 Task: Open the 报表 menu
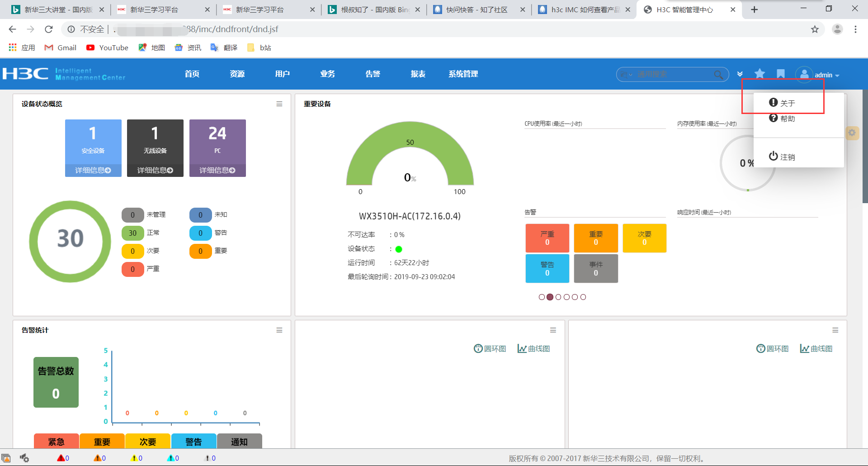click(418, 74)
